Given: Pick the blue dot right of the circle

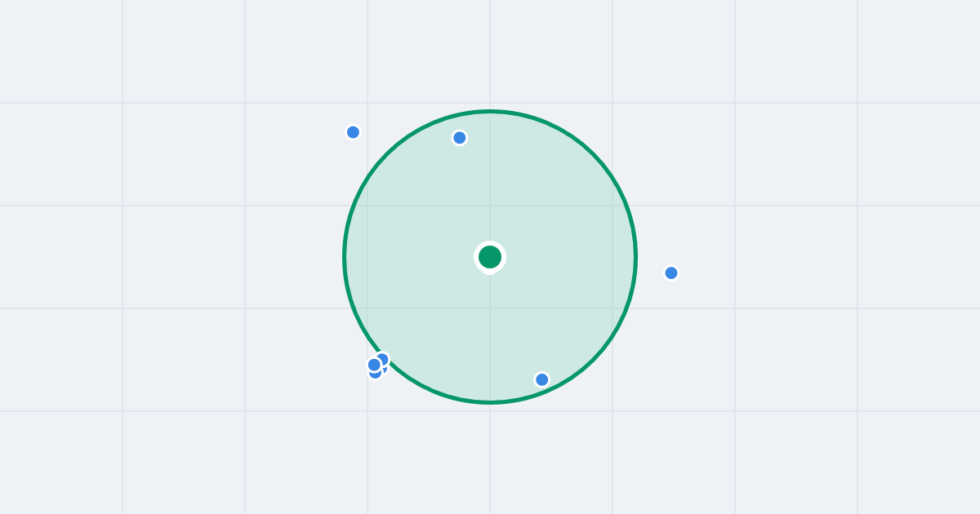Looking at the screenshot, I should pyautogui.click(x=671, y=273).
